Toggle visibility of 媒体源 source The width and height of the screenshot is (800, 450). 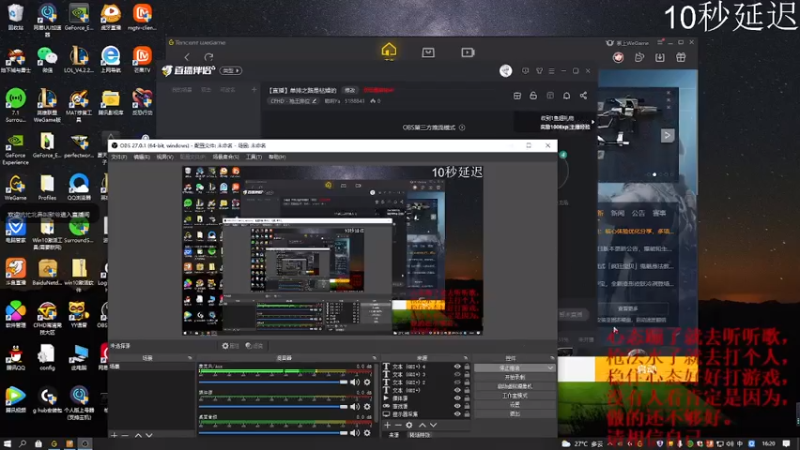[x=457, y=398]
